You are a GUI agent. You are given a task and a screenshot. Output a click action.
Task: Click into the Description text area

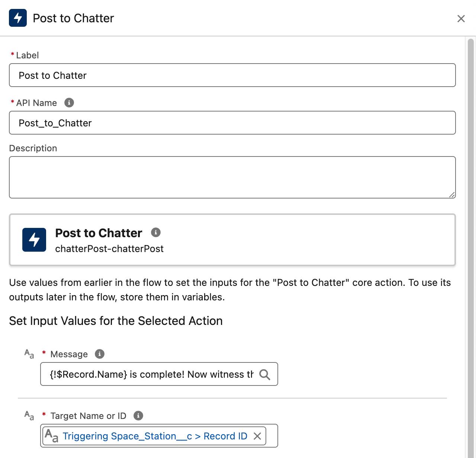pyautogui.click(x=232, y=177)
